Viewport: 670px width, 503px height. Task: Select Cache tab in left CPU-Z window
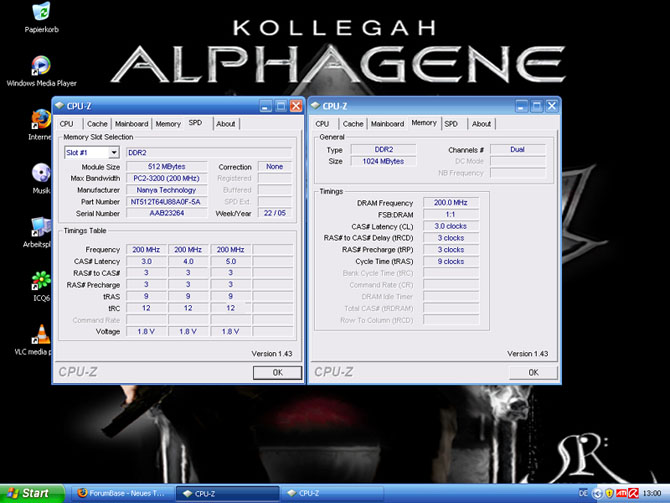pos(97,124)
